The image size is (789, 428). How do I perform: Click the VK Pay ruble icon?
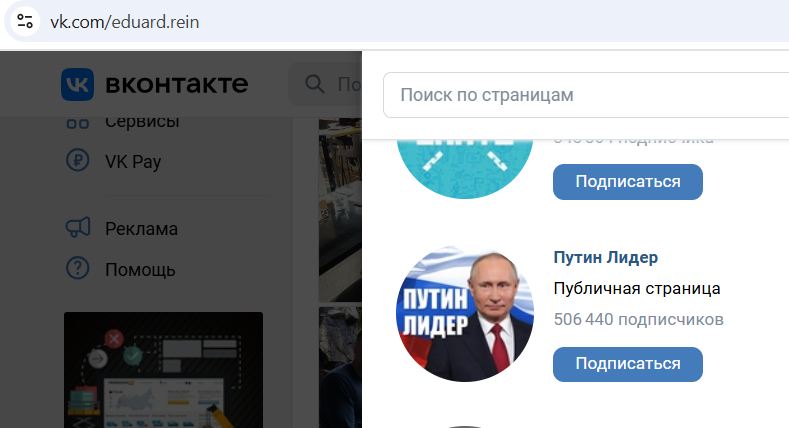coord(77,160)
